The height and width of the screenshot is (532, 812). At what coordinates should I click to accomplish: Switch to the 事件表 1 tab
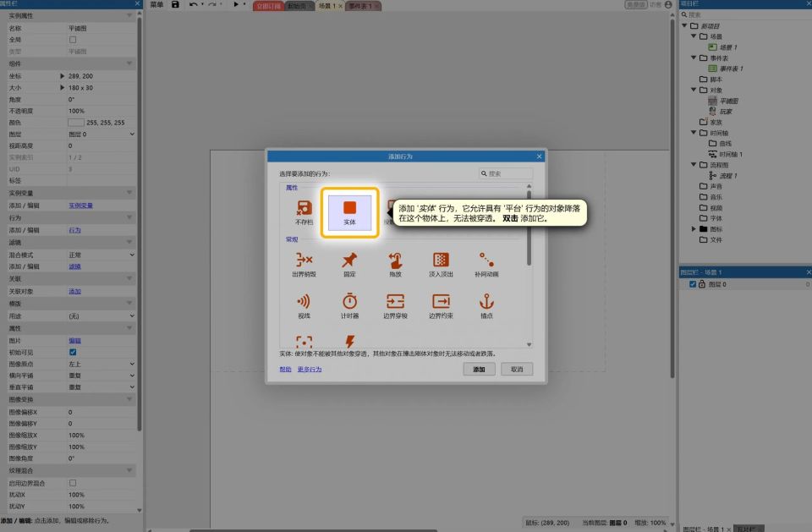(x=361, y=6)
